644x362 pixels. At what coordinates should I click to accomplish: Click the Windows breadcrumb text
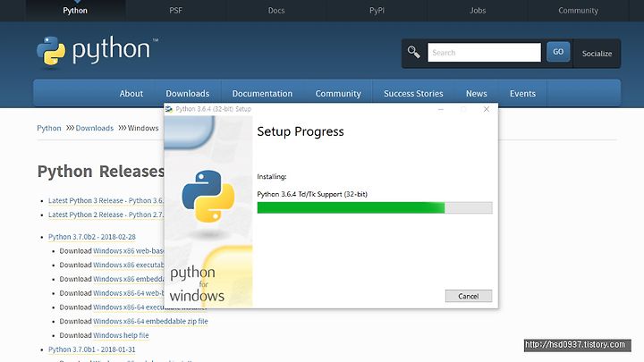[143, 128]
